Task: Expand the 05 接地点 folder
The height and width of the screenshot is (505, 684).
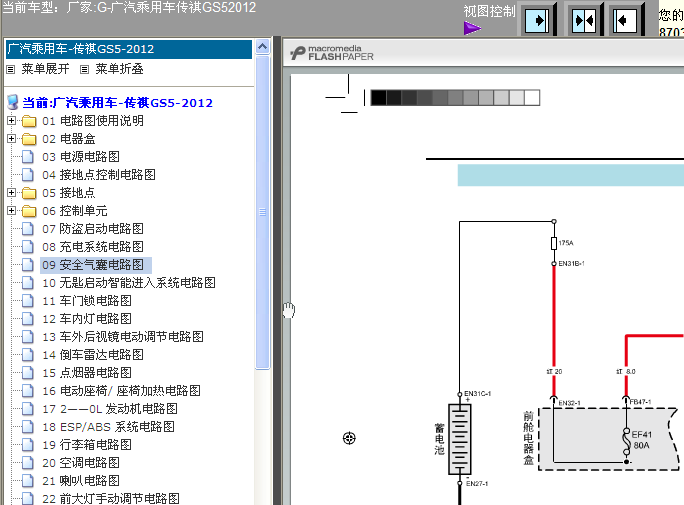Action: pos(12,192)
